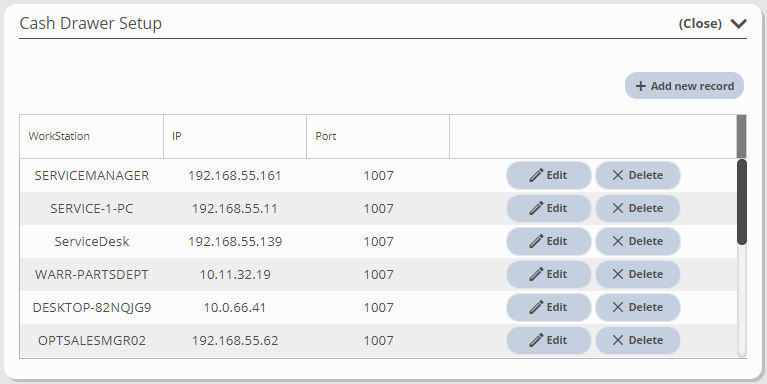767x384 pixels.
Task: Select the 192.168.55.161 IP cell
Action: (235, 176)
